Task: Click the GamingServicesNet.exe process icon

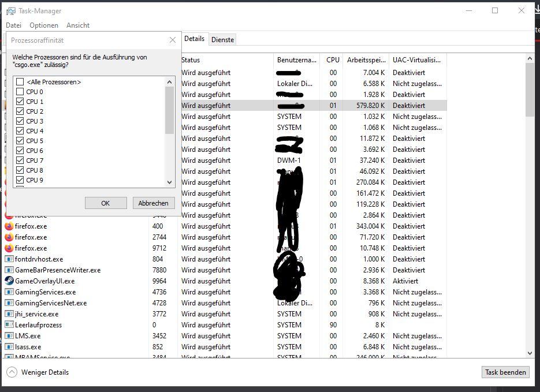Action: tap(9, 303)
